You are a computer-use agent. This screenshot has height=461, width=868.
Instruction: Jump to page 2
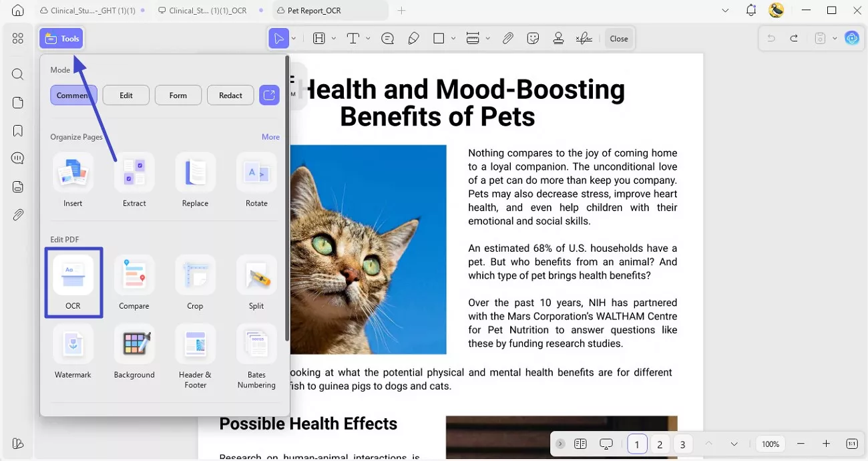pos(660,444)
